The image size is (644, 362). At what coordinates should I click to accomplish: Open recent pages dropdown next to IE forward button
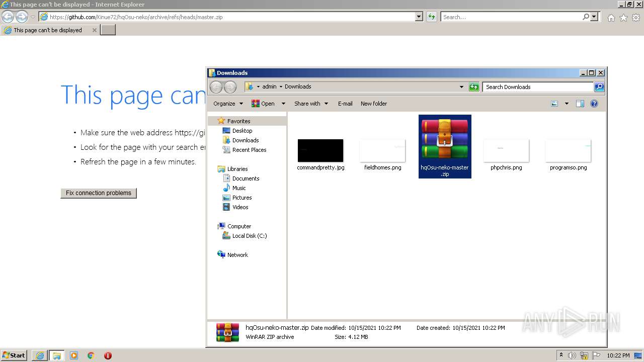[x=33, y=17]
